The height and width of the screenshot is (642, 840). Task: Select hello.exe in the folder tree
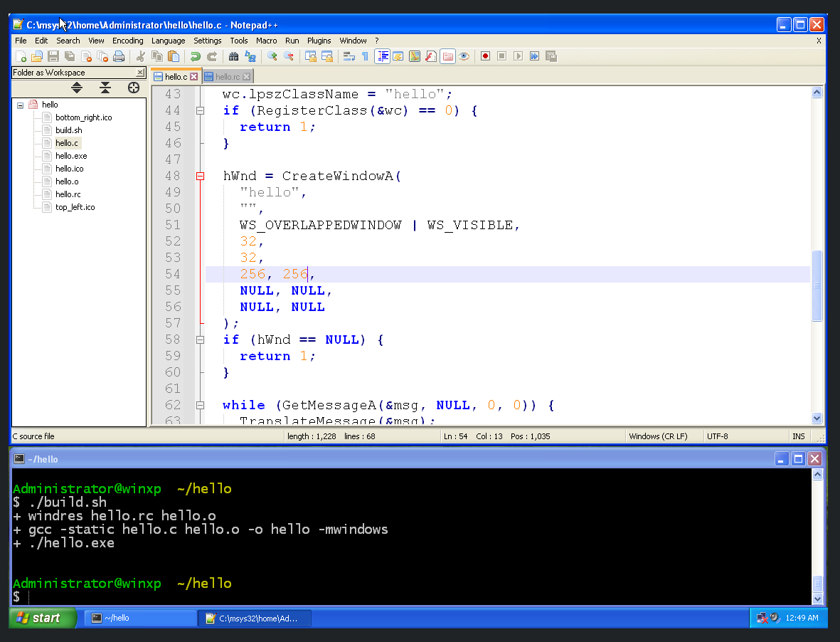pyautogui.click(x=71, y=156)
